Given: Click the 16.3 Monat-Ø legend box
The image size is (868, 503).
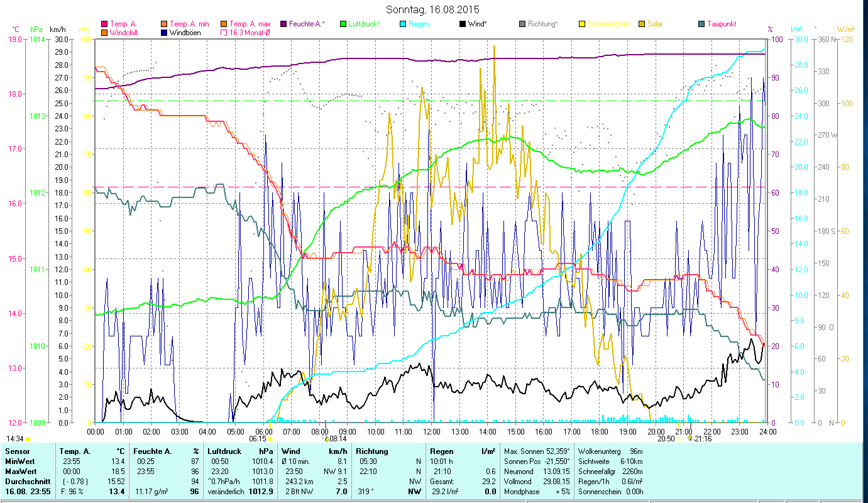Looking at the screenshot, I should tap(224, 33).
